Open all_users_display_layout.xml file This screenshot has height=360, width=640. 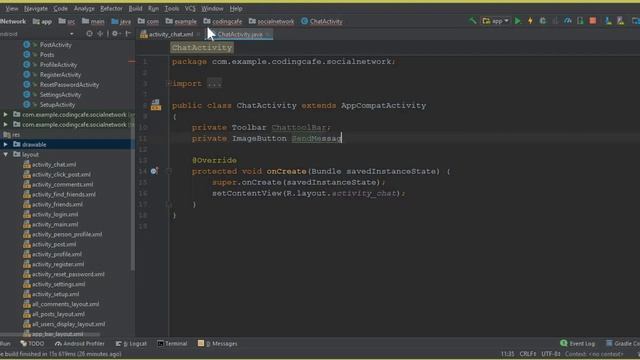coord(69,324)
